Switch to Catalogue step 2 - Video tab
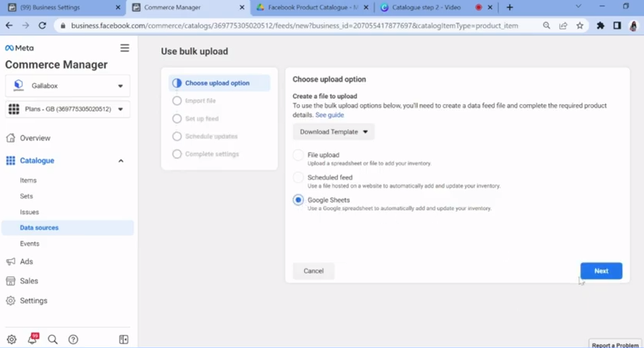This screenshot has width=644, height=348. coord(426,8)
